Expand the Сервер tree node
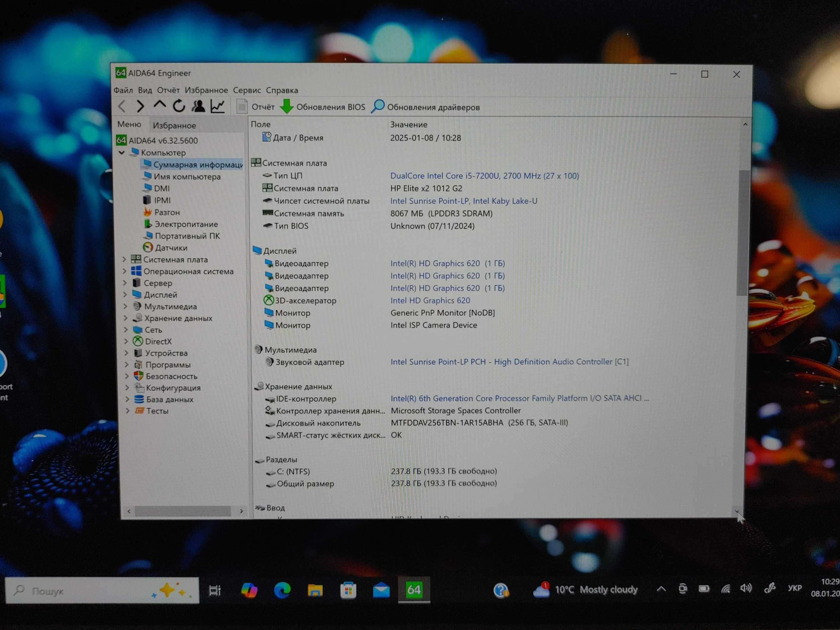This screenshot has height=630, width=840. tap(125, 283)
